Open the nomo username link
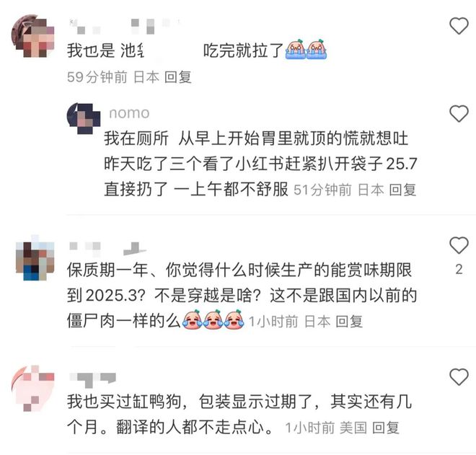Viewport: 476px width, 455px height. click(129, 113)
